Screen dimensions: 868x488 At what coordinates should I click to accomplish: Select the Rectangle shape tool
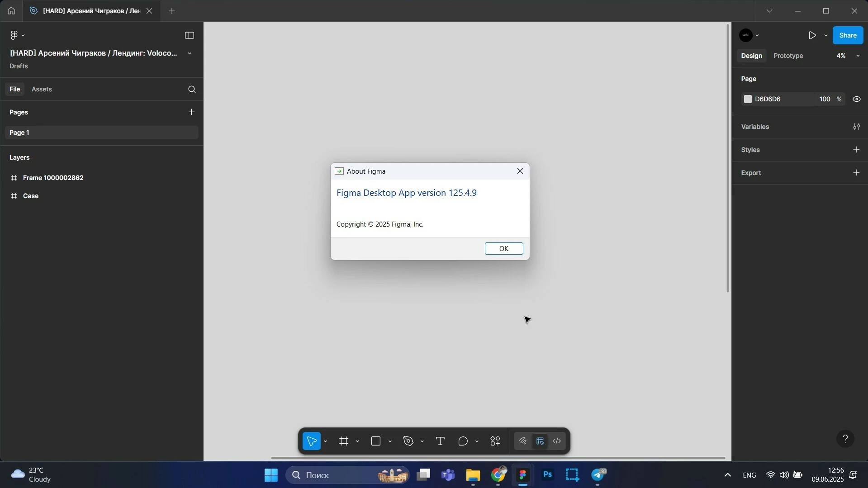pyautogui.click(x=376, y=441)
